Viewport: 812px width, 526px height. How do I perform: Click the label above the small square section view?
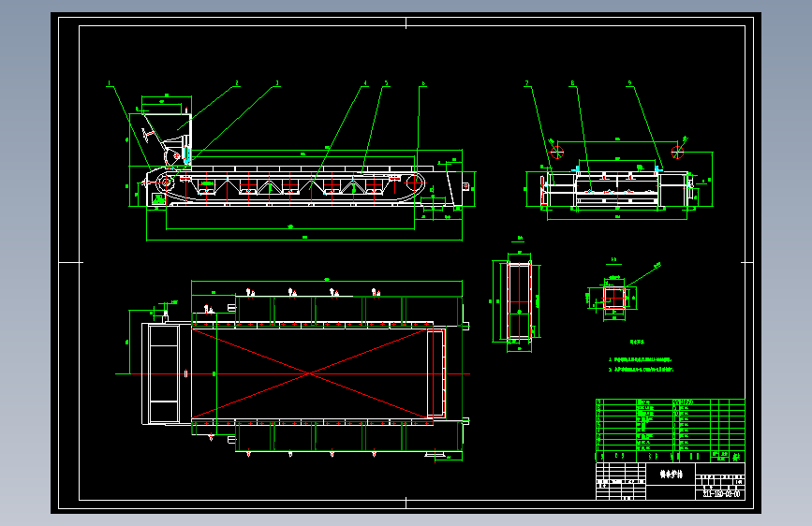pos(613,260)
